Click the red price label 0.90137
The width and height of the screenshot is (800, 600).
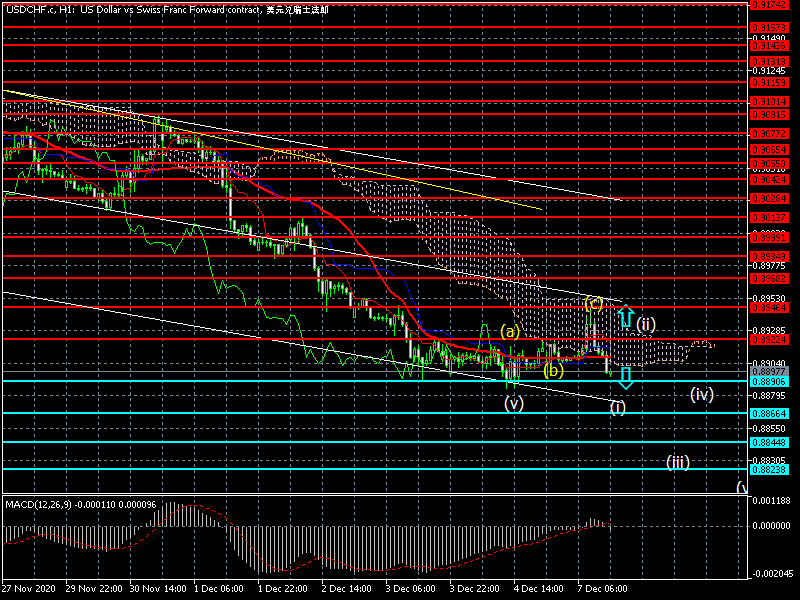(769, 218)
